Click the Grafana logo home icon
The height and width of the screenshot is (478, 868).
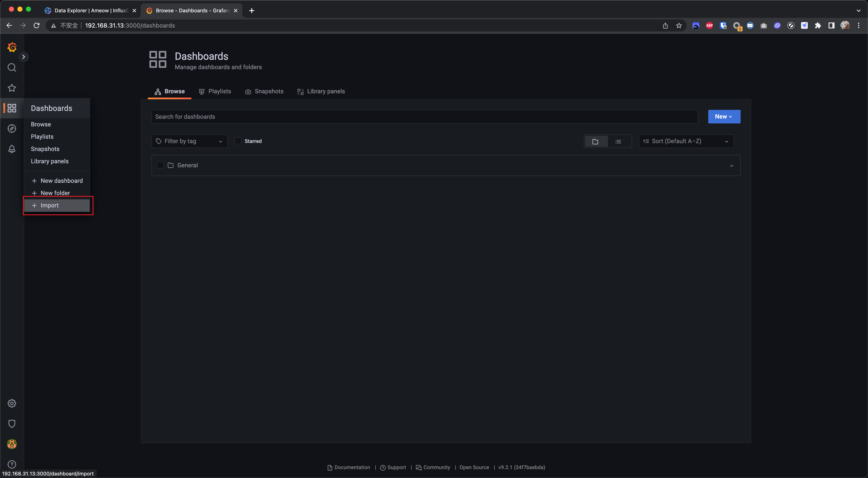(12, 47)
